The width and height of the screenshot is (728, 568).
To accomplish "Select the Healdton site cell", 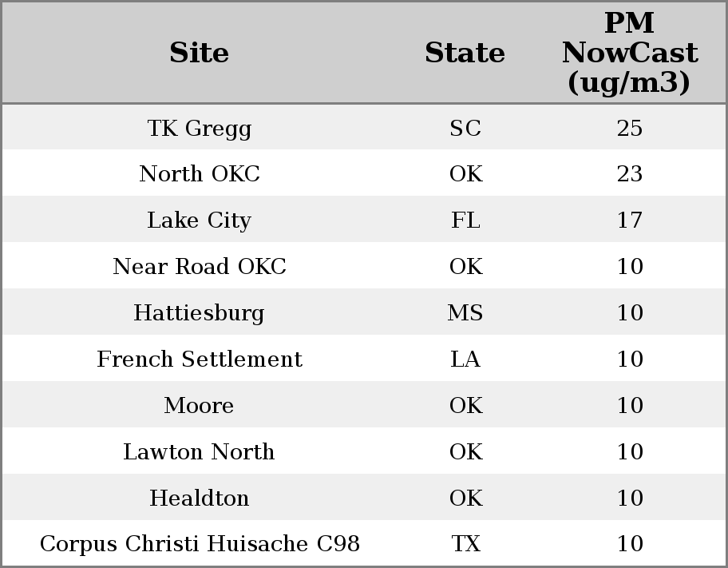I will pos(200,498).
